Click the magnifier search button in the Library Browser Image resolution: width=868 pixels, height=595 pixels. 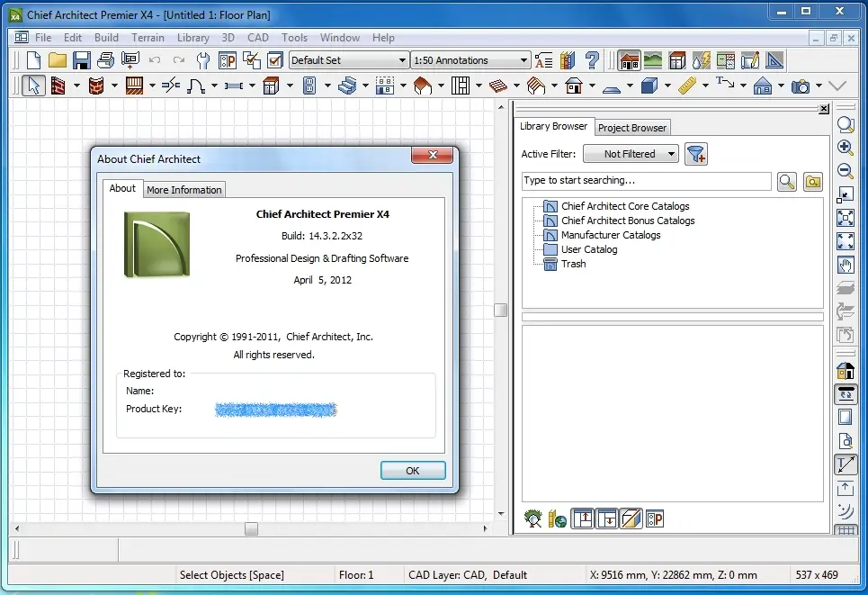tap(787, 181)
